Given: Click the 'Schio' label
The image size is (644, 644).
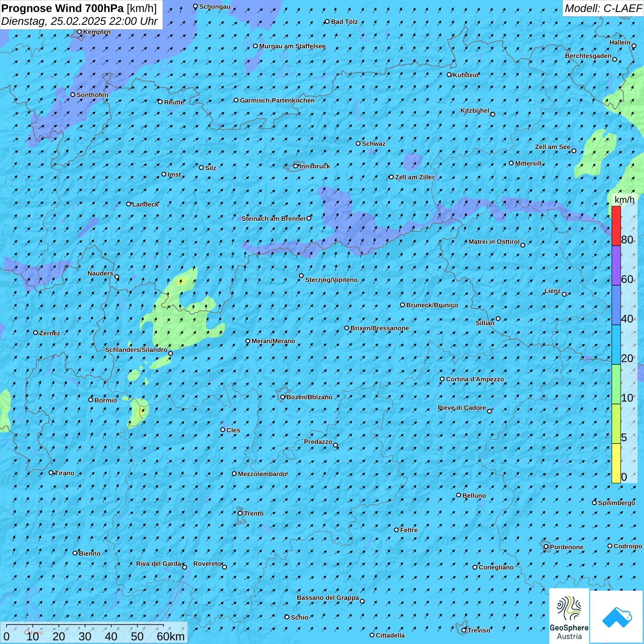Looking at the screenshot, I should (x=299, y=617).
